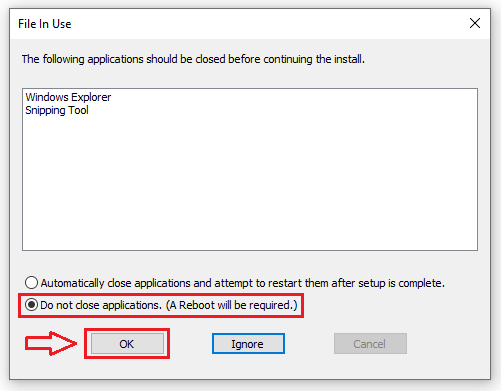Screen dimensions: 501x391
Task: Click the instruction text above the list
Action: (193, 59)
